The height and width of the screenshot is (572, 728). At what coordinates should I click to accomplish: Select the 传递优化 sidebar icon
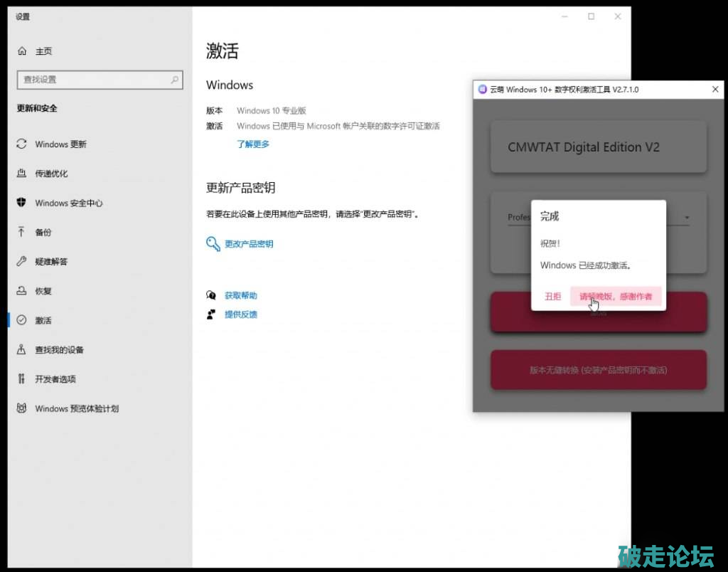[21, 174]
